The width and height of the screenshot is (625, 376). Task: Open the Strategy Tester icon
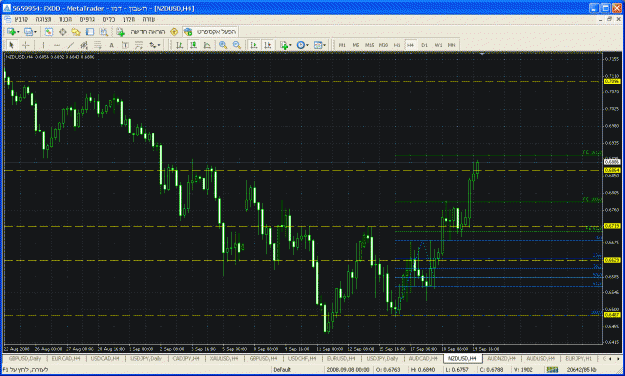pos(104,31)
